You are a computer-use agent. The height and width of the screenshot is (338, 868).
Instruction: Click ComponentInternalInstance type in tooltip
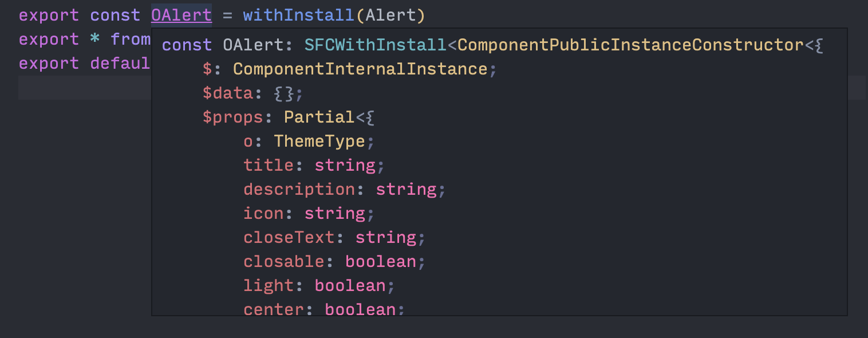pos(360,69)
